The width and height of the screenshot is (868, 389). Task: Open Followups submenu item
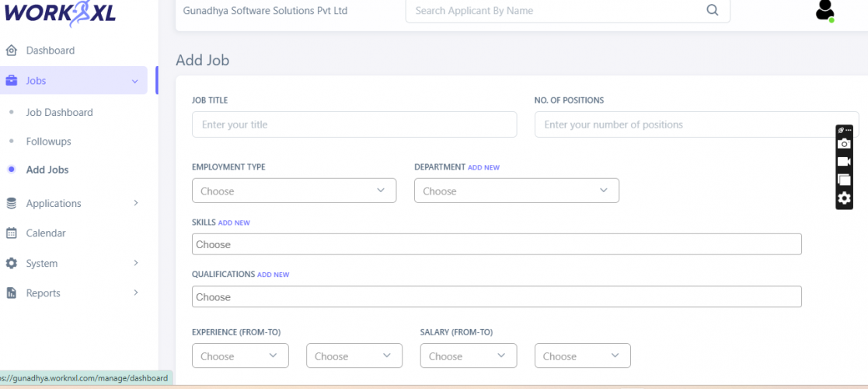point(48,142)
